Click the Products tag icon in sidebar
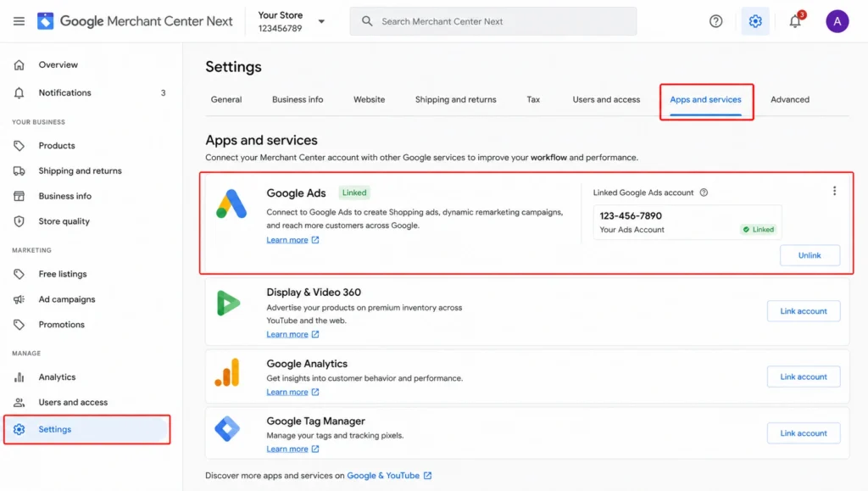This screenshot has height=491, width=868. coord(19,146)
